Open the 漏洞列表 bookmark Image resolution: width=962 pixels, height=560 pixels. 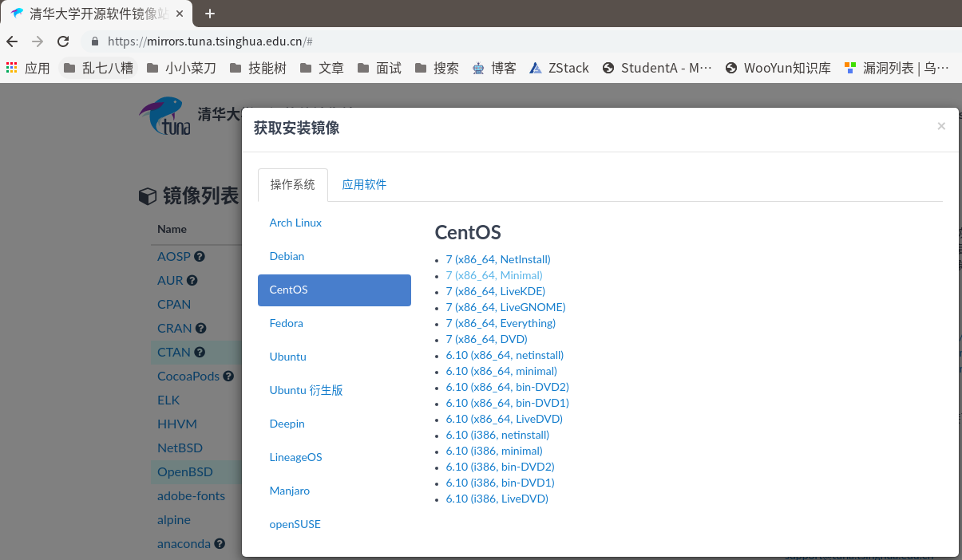tap(897, 68)
